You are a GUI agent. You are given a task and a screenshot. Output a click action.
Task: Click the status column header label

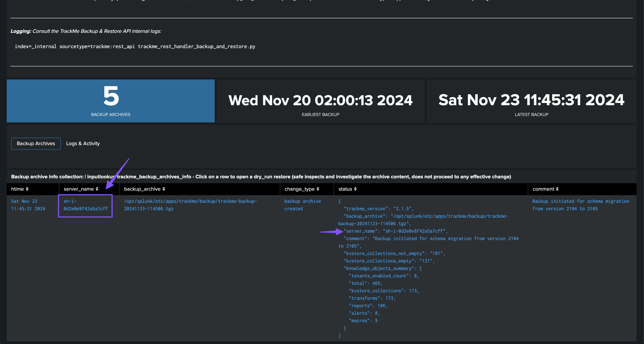[345, 189]
